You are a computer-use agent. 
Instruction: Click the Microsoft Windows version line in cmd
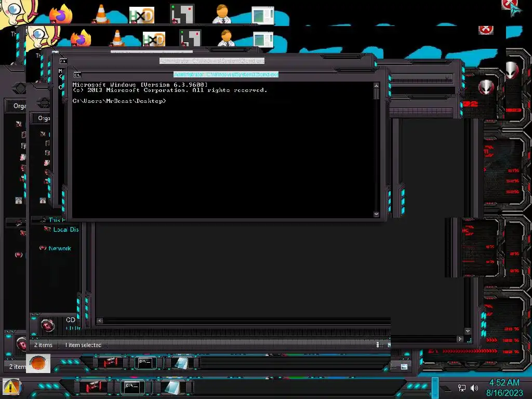point(140,85)
